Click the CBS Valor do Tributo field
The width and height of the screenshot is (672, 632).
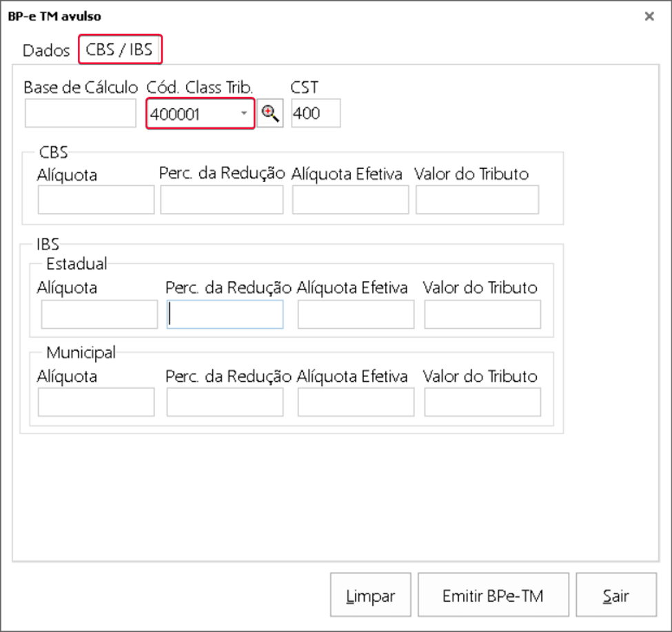tap(477, 200)
